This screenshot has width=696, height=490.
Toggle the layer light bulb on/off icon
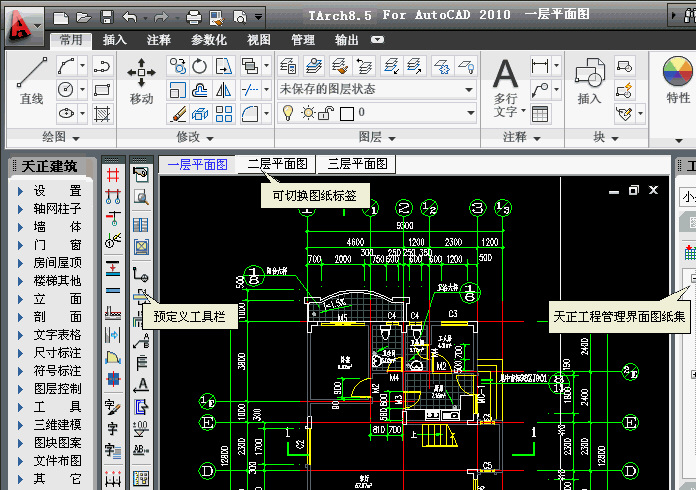click(x=287, y=113)
